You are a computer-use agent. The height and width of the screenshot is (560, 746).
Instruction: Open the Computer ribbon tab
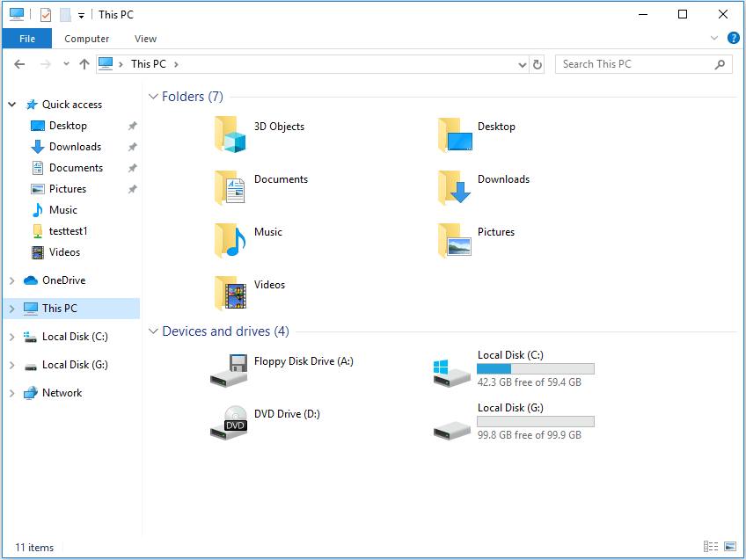86,39
